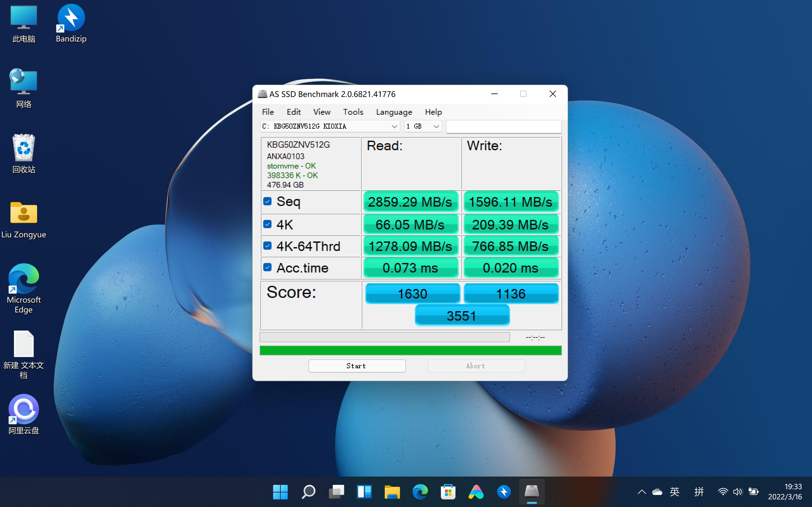Toggle the Acc.time test checkbox

pos(267,267)
